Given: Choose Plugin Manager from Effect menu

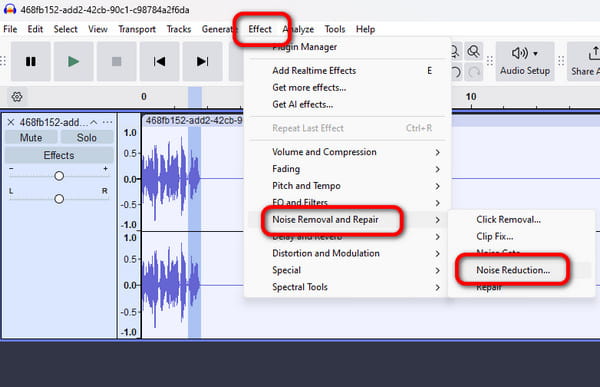Looking at the screenshot, I should [347, 47].
